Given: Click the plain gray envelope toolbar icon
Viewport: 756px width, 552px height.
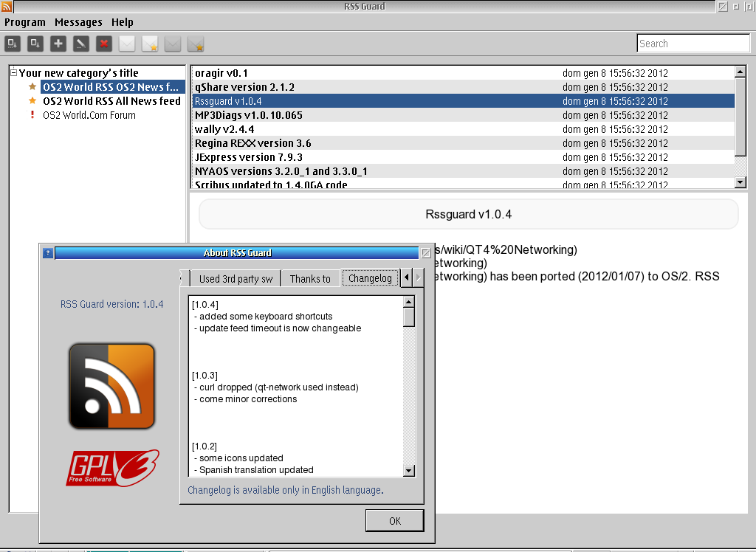Looking at the screenshot, I should pos(173,44).
